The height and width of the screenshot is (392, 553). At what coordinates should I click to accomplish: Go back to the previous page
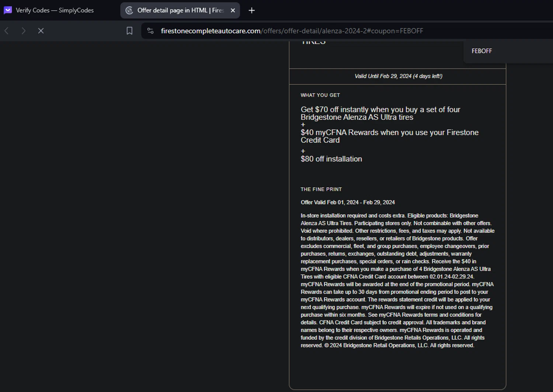7,31
